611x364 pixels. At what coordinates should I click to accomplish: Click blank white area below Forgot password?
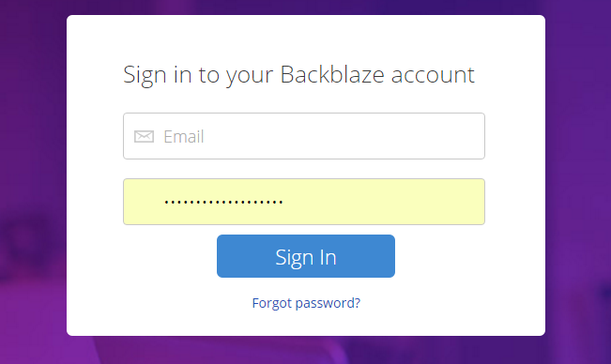tap(306, 323)
